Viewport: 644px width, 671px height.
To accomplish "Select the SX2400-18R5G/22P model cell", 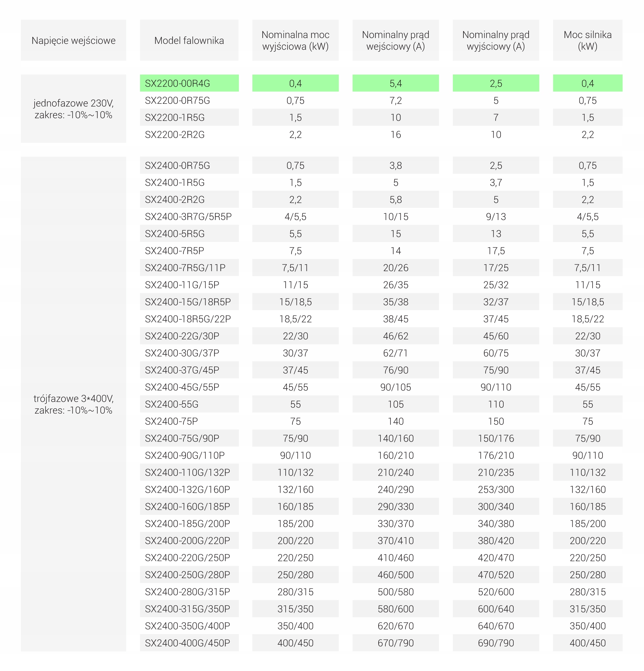I will tap(188, 319).
